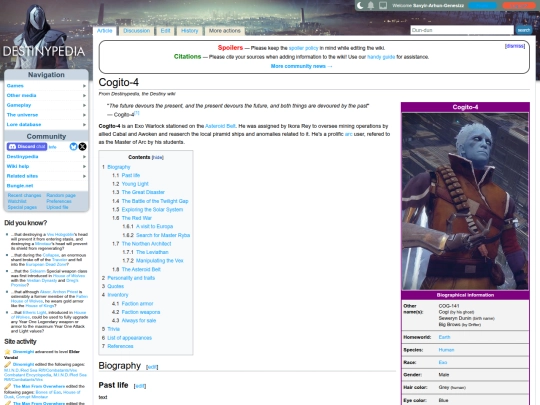Viewport: 540px width, 405px height.
Task: Jump to Personality and traits section
Action: (x=131, y=278)
